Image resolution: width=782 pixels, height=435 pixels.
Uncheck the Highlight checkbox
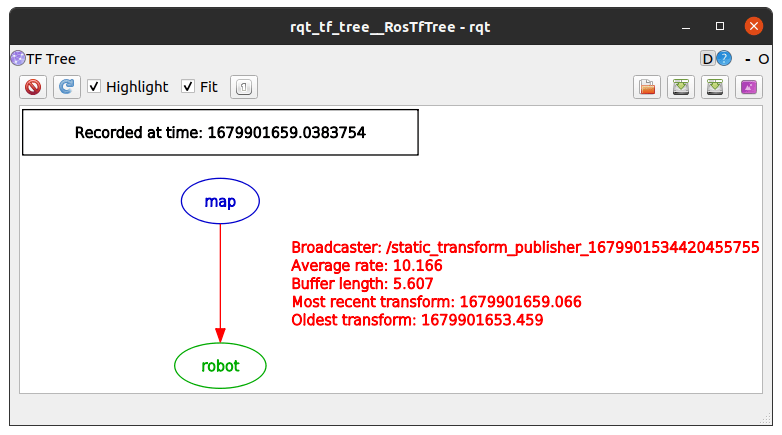[94, 87]
